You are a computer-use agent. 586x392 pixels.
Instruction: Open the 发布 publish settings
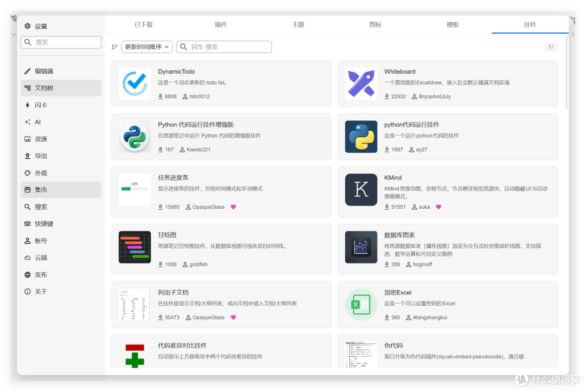[x=61, y=274]
